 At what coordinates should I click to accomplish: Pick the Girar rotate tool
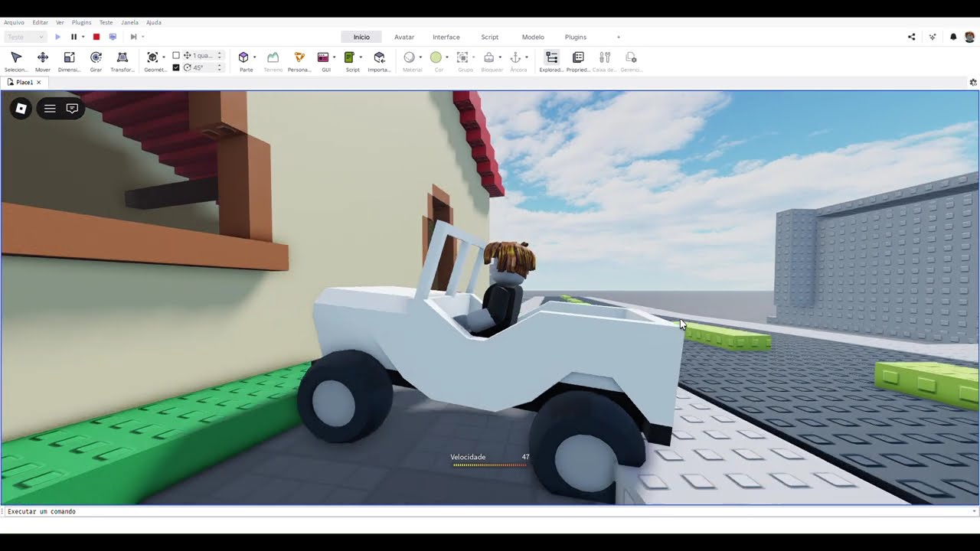pyautogui.click(x=96, y=61)
